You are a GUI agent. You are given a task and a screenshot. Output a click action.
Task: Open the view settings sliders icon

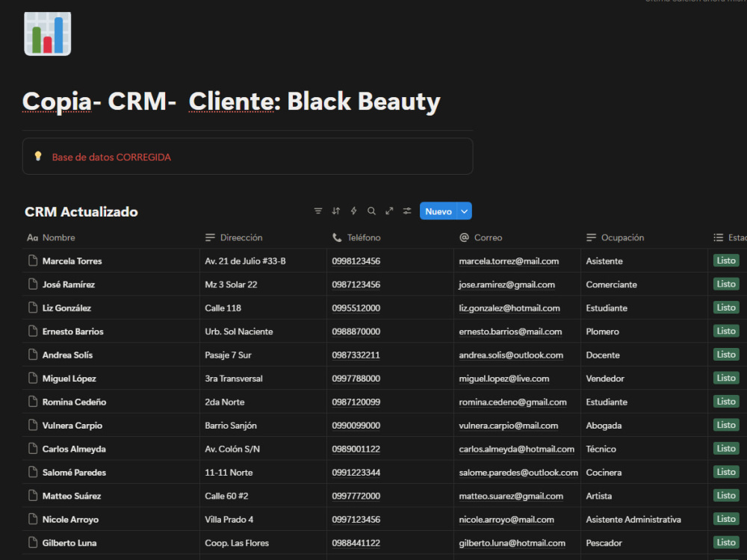(407, 211)
